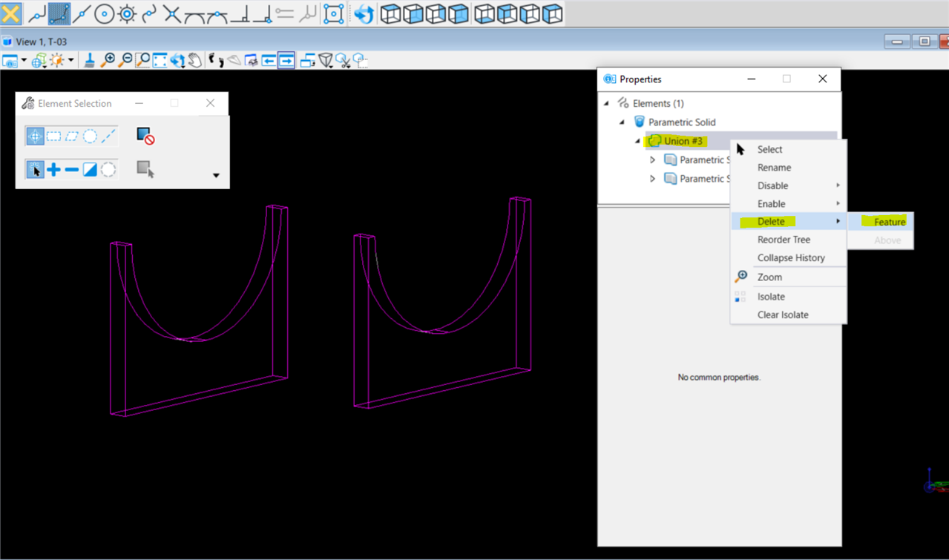This screenshot has height=560, width=949.
Task: Toggle the line selection method
Action: click(x=108, y=136)
